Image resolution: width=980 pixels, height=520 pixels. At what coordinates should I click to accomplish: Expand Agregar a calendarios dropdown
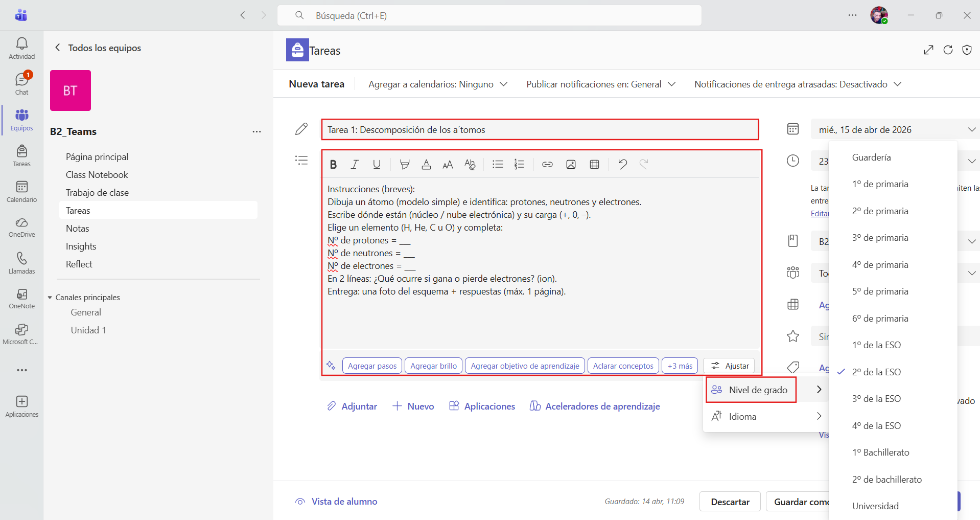(438, 84)
